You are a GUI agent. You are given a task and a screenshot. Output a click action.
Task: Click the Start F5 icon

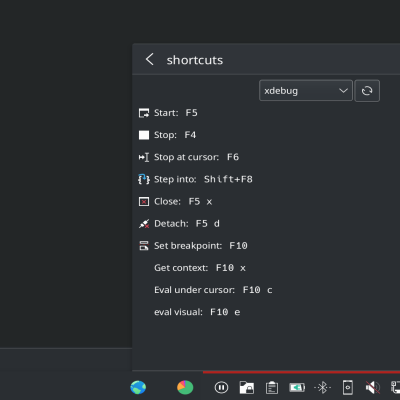tap(144, 113)
